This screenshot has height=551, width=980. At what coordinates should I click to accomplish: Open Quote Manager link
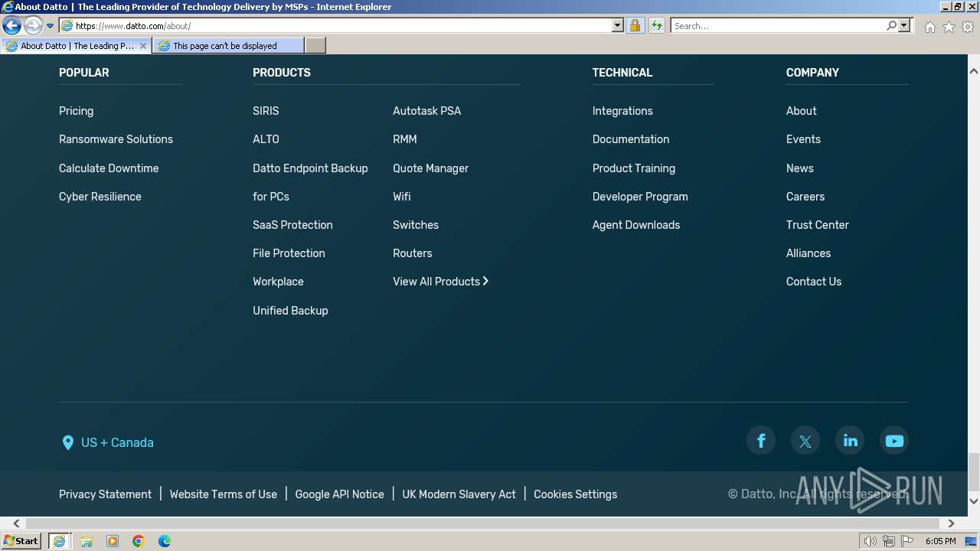tap(430, 168)
